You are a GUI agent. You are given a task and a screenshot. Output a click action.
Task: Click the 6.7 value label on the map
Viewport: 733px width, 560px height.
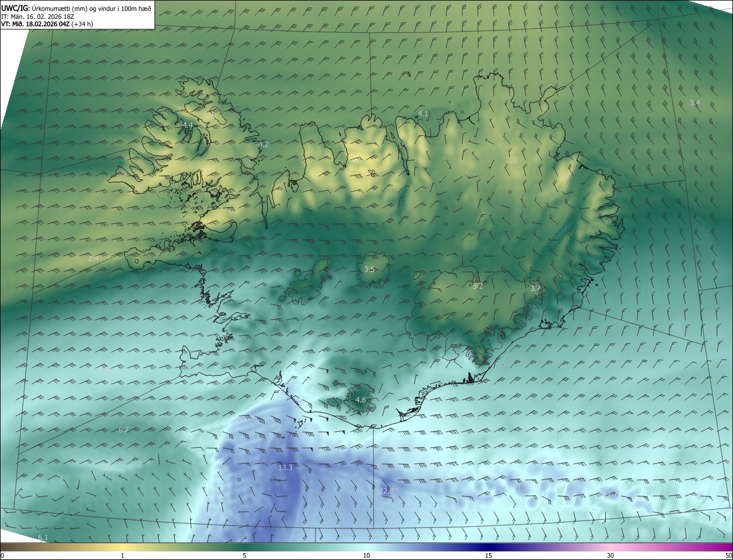(124, 429)
